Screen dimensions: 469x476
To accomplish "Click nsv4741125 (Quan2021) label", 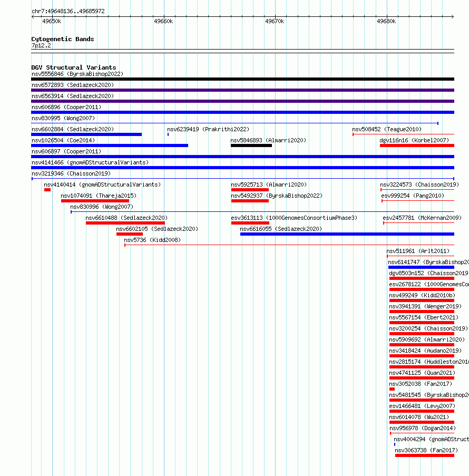I will (x=422, y=373).
